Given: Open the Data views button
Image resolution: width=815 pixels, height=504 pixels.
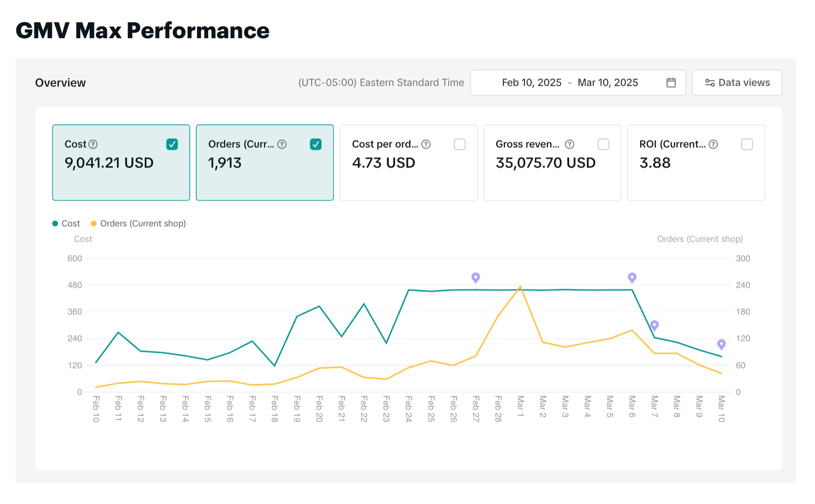Looking at the screenshot, I should click(737, 82).
